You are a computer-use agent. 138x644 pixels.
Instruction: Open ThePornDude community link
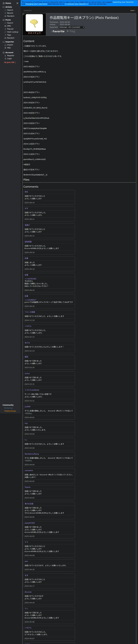pyautogui.click(x=10, y=411)
